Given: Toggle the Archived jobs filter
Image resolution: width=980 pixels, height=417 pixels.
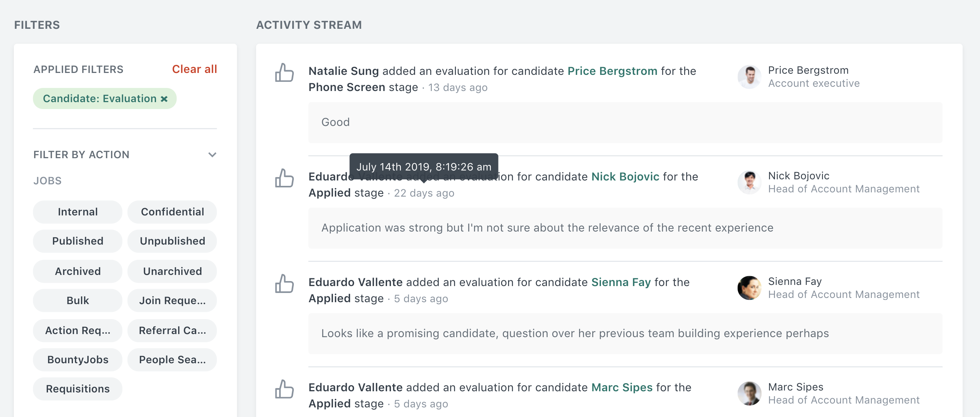Looking at the screenshot, I should coord(78,271).
